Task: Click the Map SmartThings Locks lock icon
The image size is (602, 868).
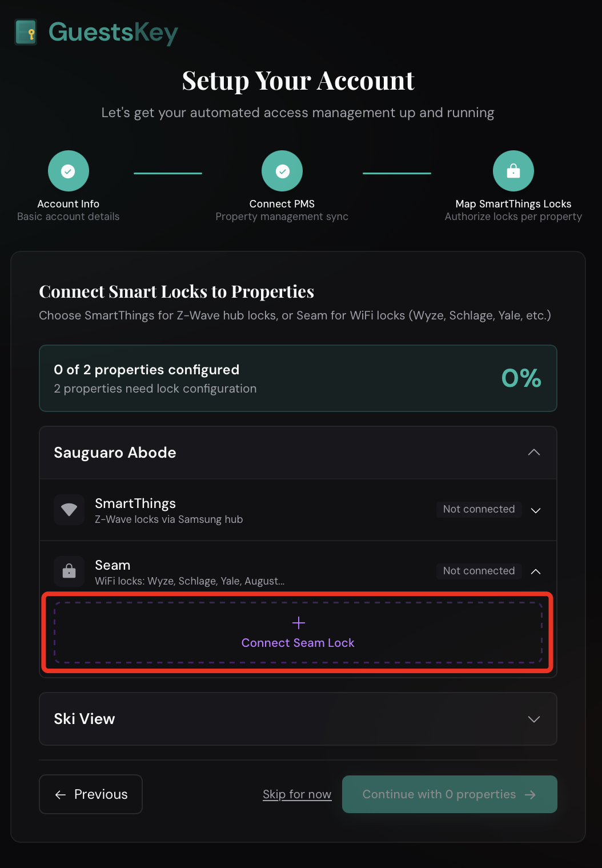Action: click(x=513, y=171)
